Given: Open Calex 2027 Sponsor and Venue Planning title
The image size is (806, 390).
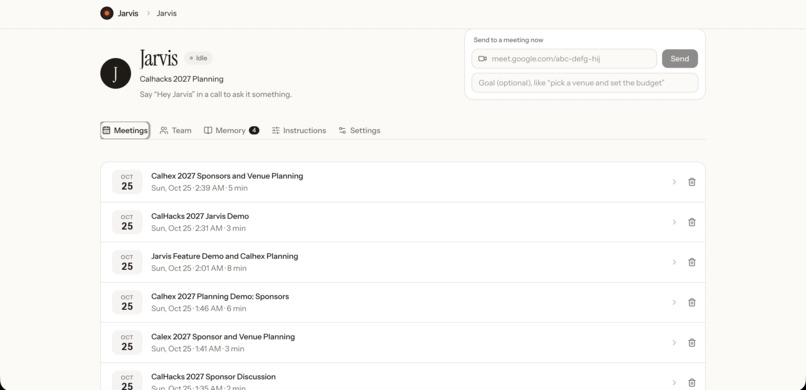Looking at the screenshot, I should pyautogui.click(x=223, y=337).
